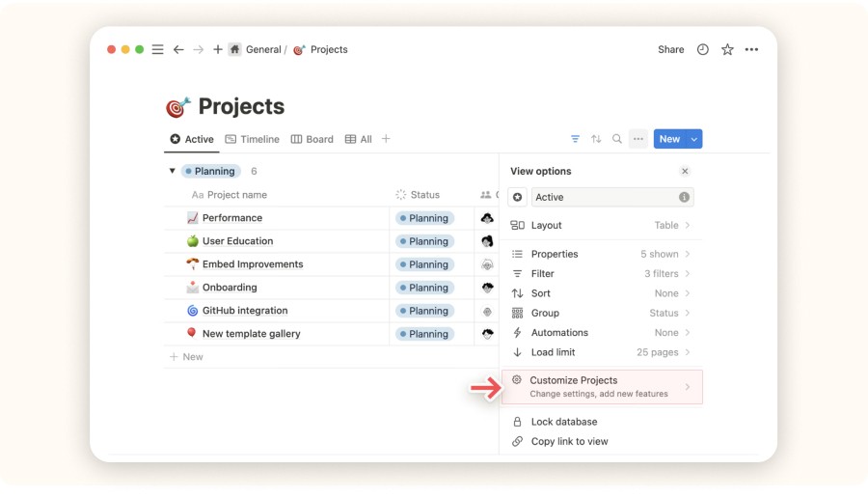Open the New button dropdown arrow
The image size is (868, 497).
(x=694, y=139)
